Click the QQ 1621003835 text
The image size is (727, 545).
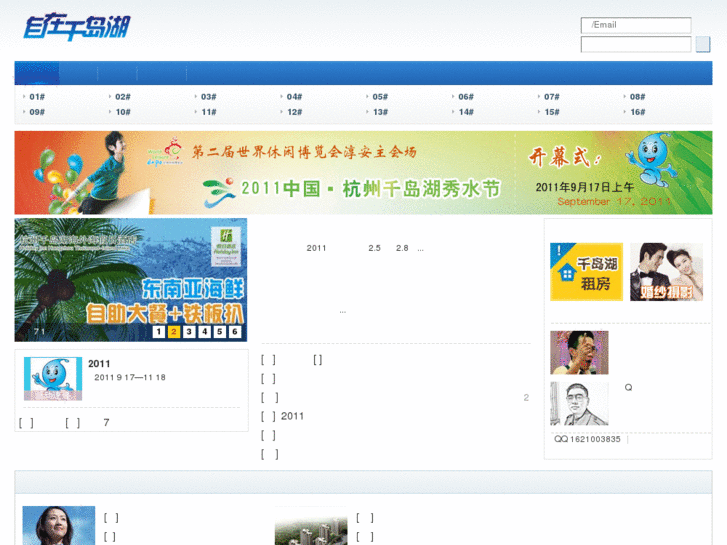tap(587, 439)
